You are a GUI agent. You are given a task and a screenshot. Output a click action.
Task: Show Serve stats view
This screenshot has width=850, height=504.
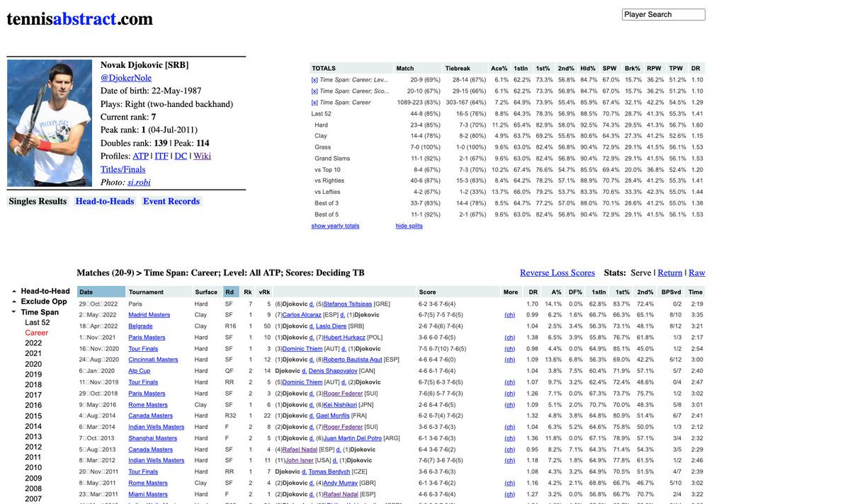(642, 273)
